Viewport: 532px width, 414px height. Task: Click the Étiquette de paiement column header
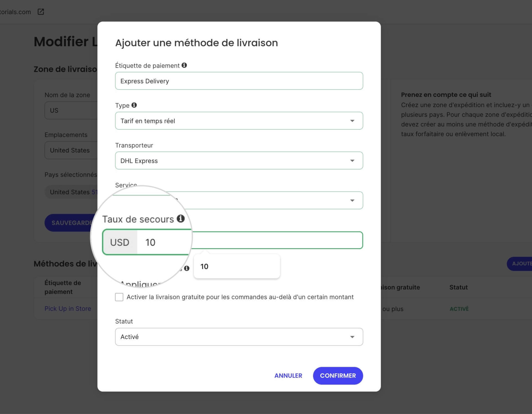63,287
